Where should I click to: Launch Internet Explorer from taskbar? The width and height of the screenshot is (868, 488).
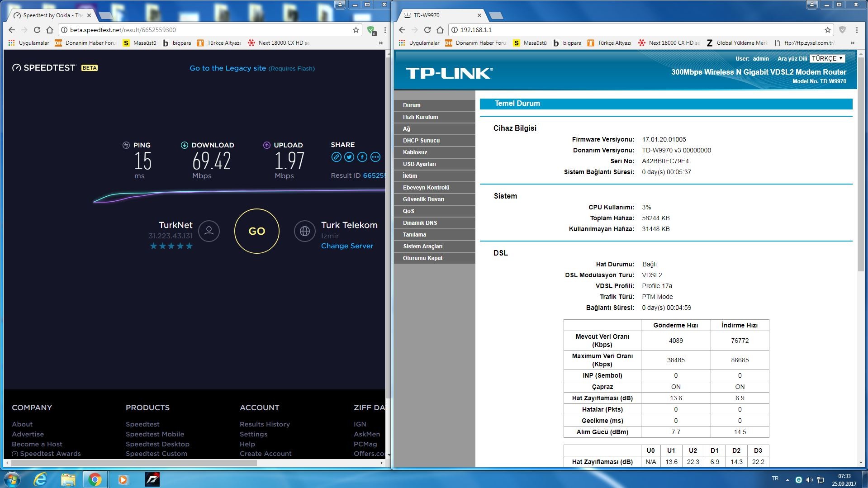(41, 479)
